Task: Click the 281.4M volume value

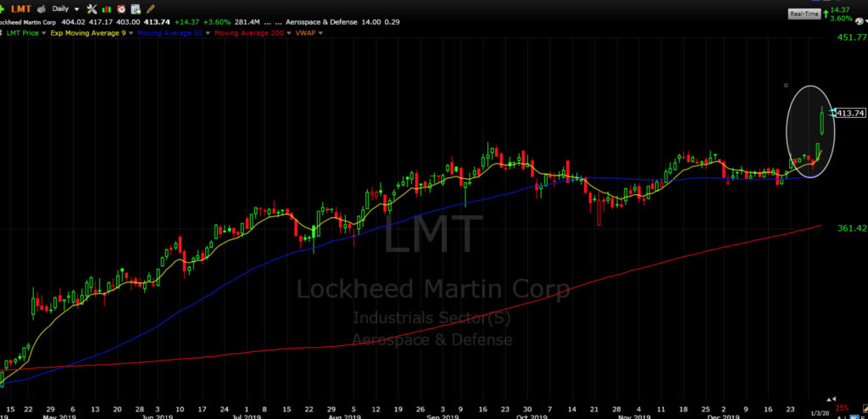Action: pos(247,22)
